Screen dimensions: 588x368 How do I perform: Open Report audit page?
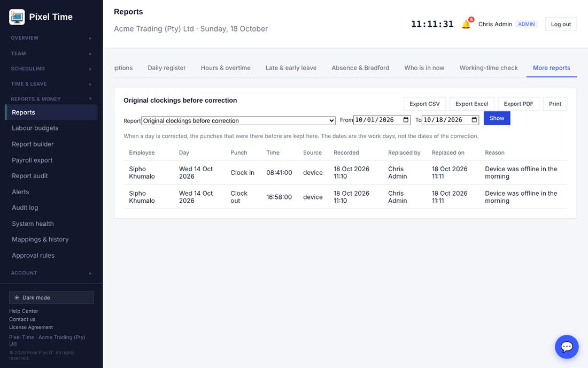pos(51,176)
